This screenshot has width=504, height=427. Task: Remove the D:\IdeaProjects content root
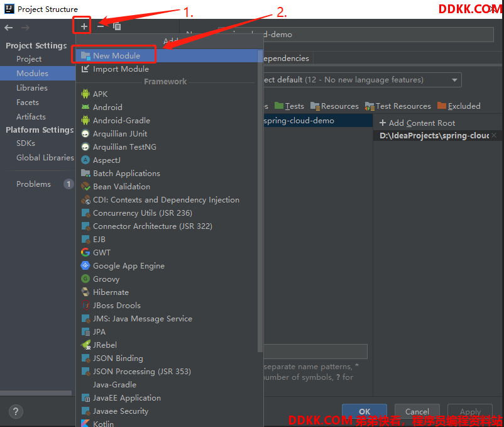click(x=494, y=135)
